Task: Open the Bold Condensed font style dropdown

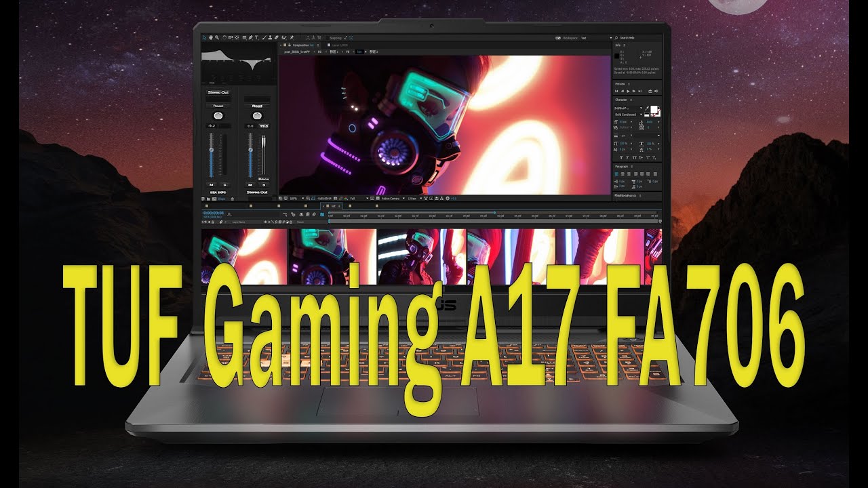Action: point(629,115)
